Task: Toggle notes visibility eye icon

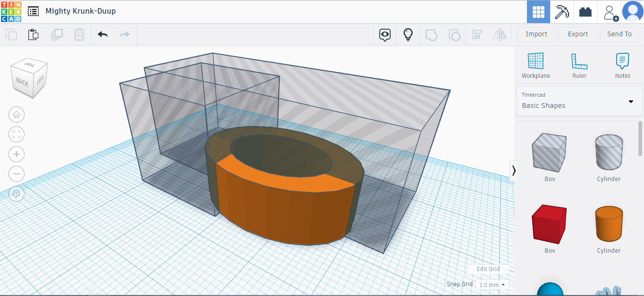Action: [385, 34]
